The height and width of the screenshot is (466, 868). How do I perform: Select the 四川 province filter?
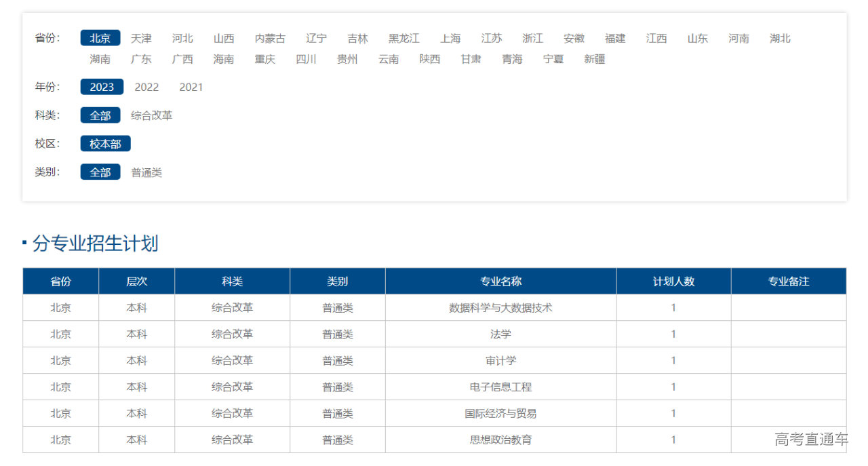(x=306, y=59)
